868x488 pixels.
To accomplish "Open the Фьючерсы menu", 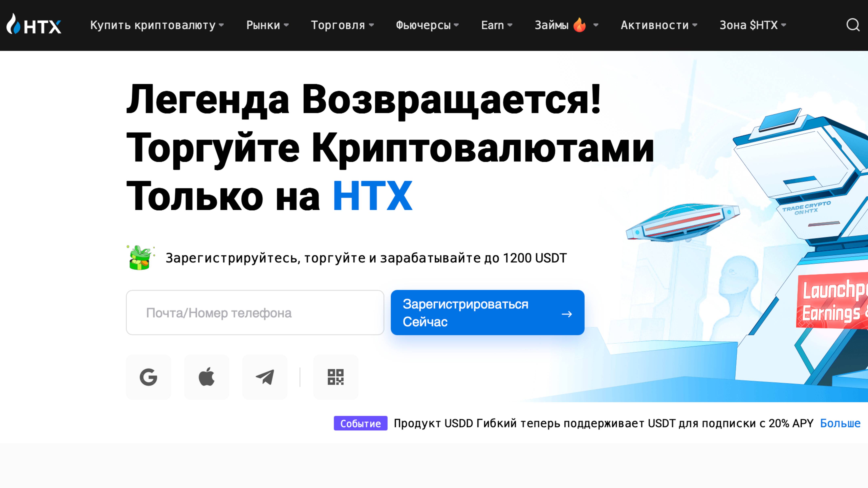I will [x=427, y=25].
